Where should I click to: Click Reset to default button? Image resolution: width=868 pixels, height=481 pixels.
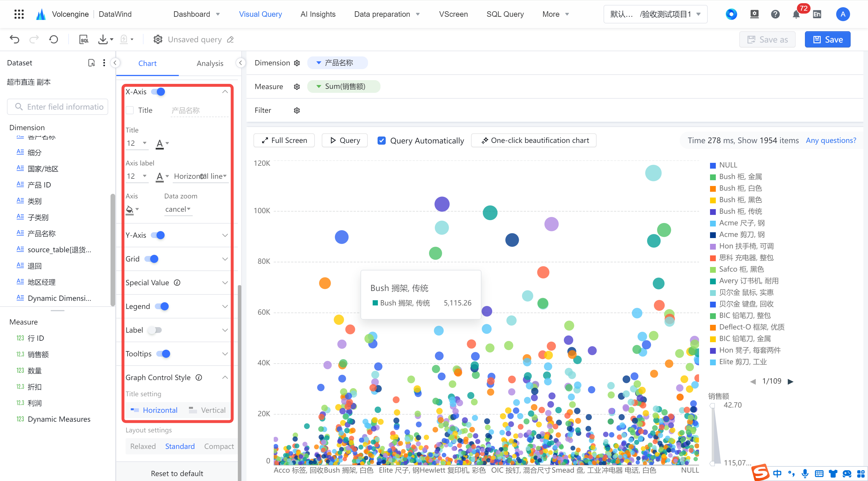click(177, 473)
